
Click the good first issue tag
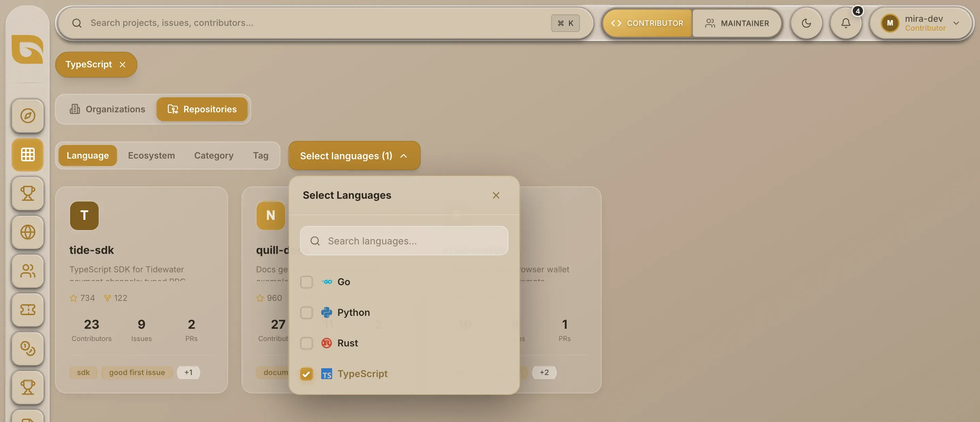tap(137, 373)
